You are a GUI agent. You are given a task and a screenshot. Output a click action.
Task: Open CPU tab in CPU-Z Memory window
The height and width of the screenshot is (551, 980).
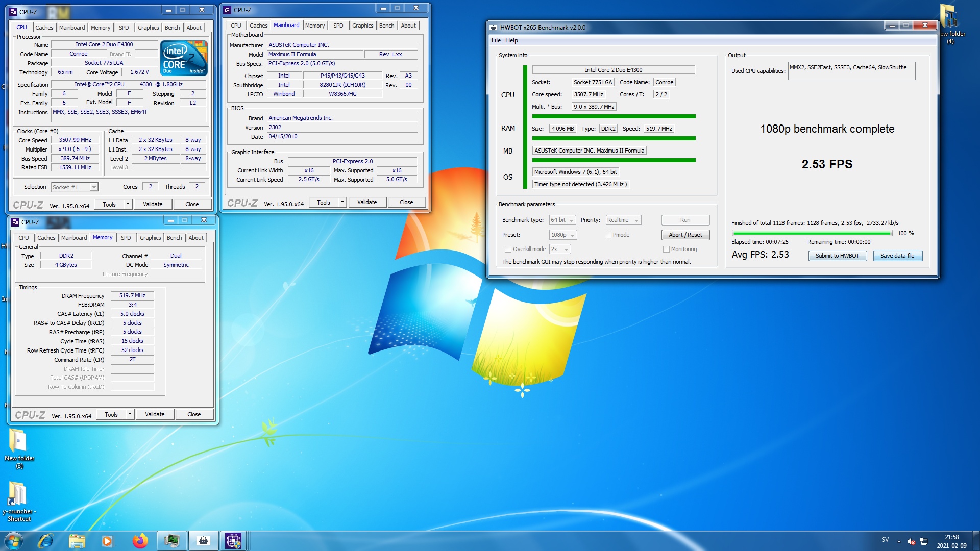(23, 238)
